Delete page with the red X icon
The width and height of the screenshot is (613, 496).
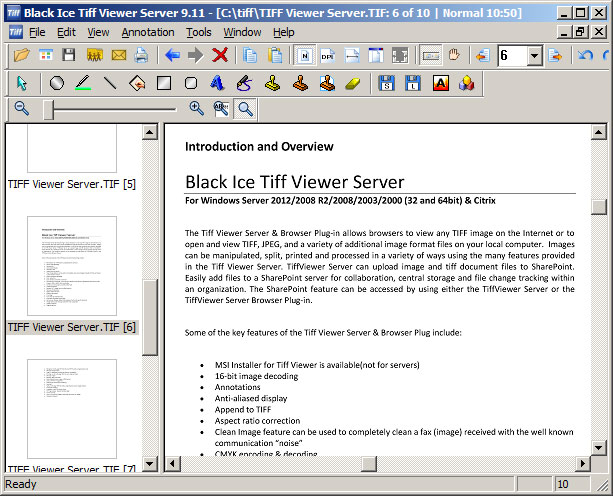220,55
